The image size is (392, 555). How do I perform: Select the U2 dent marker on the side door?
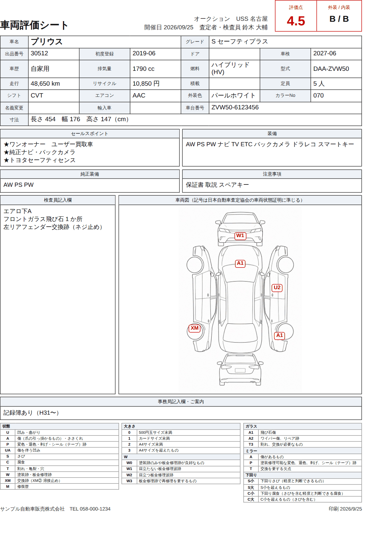(x=277, y=288)
